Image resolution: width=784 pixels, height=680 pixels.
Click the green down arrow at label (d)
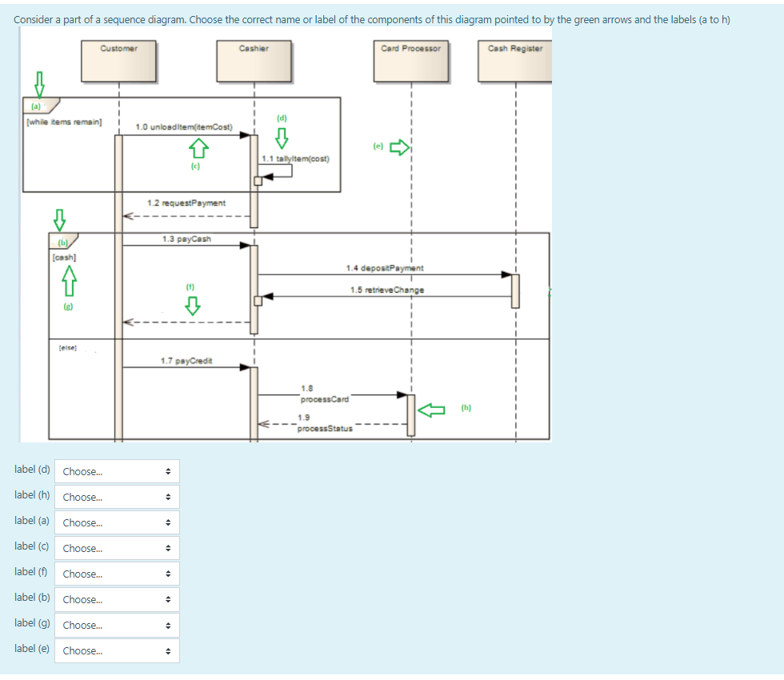tap(281, 138)
